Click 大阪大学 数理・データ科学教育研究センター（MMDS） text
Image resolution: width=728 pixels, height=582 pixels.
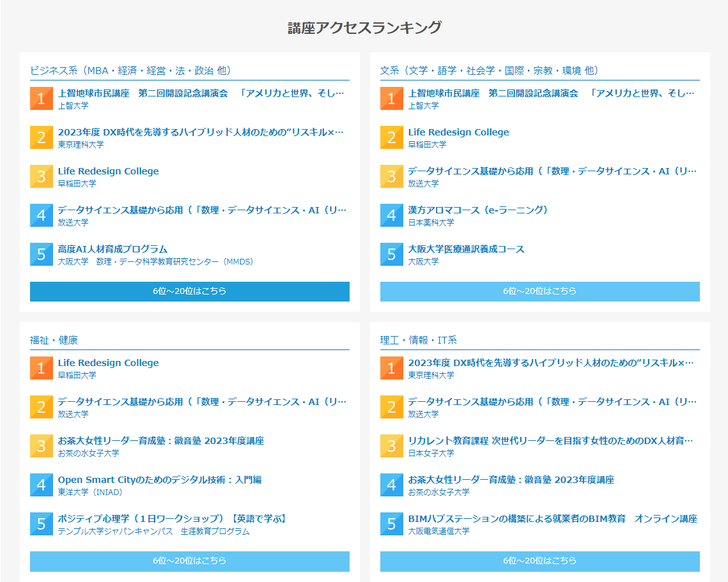tap(156, 262)
